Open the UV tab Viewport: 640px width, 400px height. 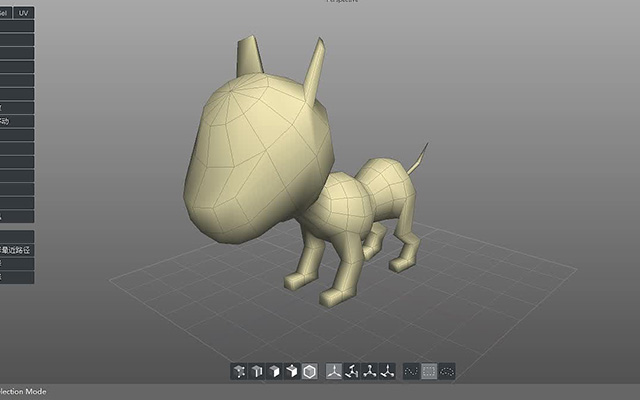24,13
